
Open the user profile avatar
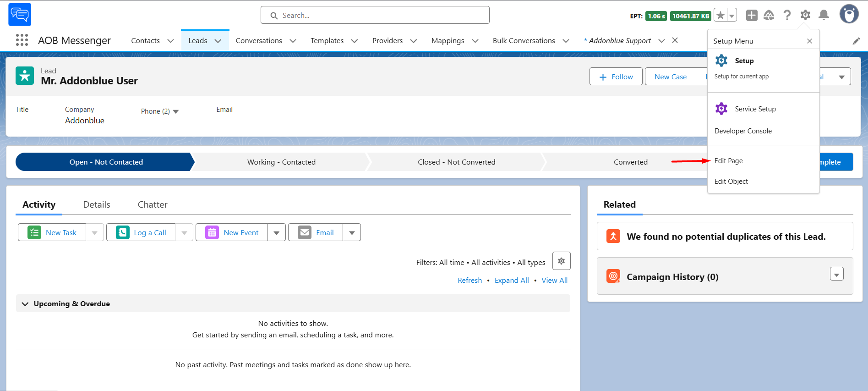(849, 14)
